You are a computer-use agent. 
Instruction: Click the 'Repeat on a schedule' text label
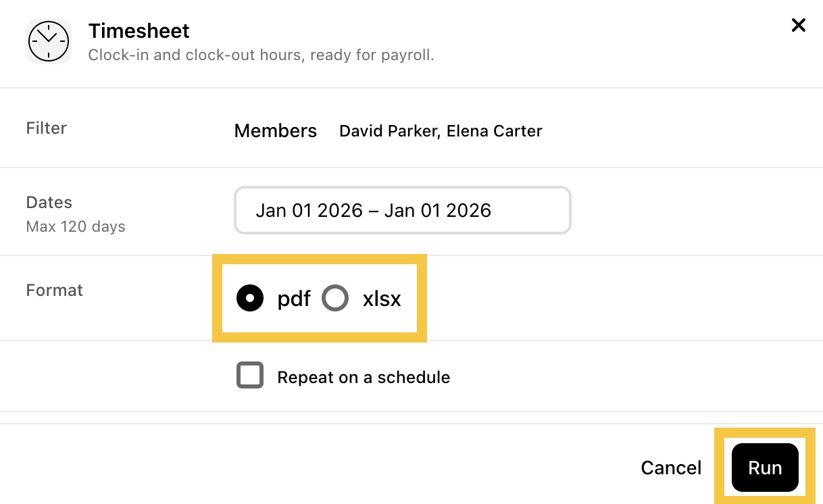[364, 377]
